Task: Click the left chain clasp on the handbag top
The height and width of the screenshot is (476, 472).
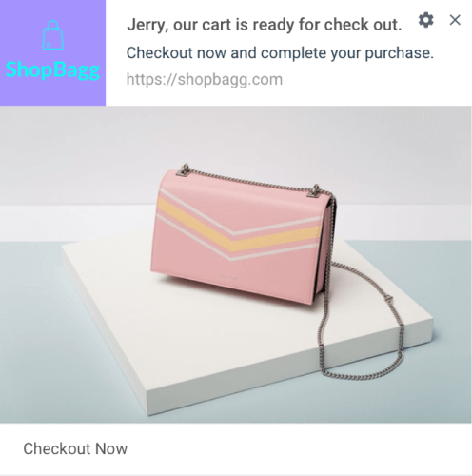Action: point(185,169)
